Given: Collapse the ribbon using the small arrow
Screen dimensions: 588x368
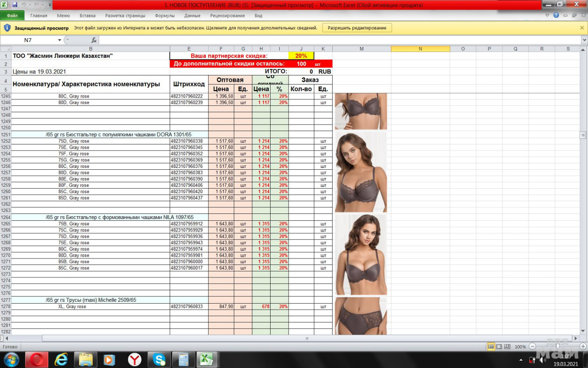Looking at the screenshot, I should [x=547, y=15].
